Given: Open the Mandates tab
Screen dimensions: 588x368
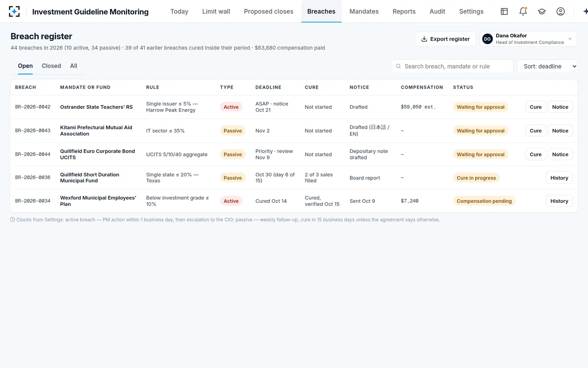Looking at the screenshot, I should (x=364, y=11).
